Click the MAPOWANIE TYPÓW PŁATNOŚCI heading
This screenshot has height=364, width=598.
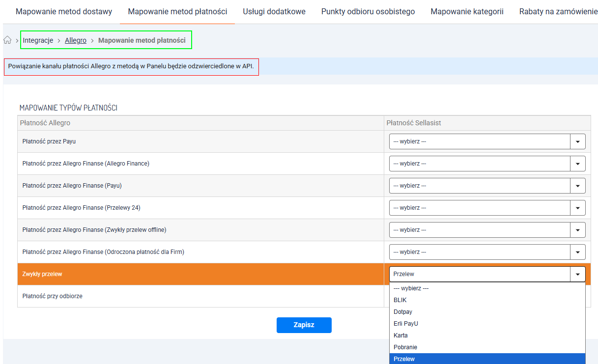coord(68,108)
